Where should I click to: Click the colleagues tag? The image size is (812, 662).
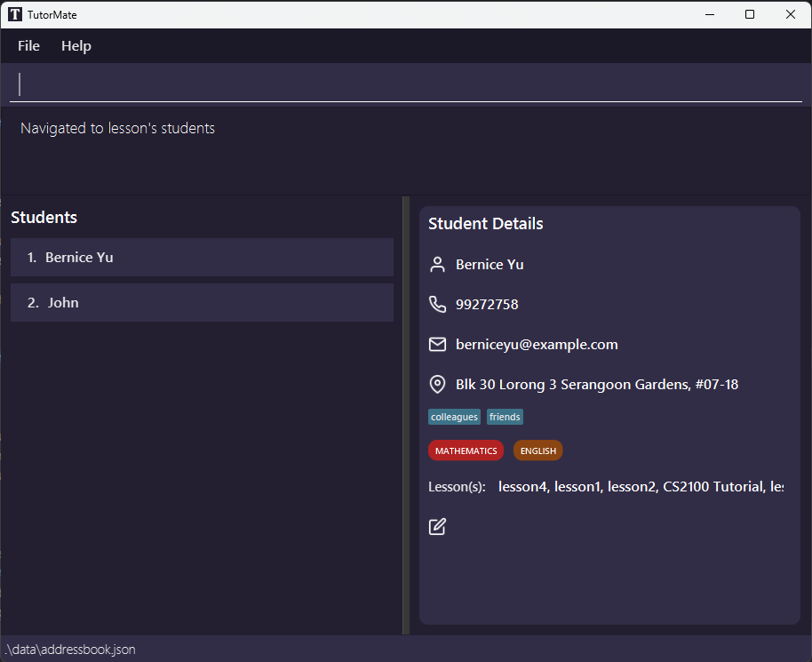pos(454,417)
